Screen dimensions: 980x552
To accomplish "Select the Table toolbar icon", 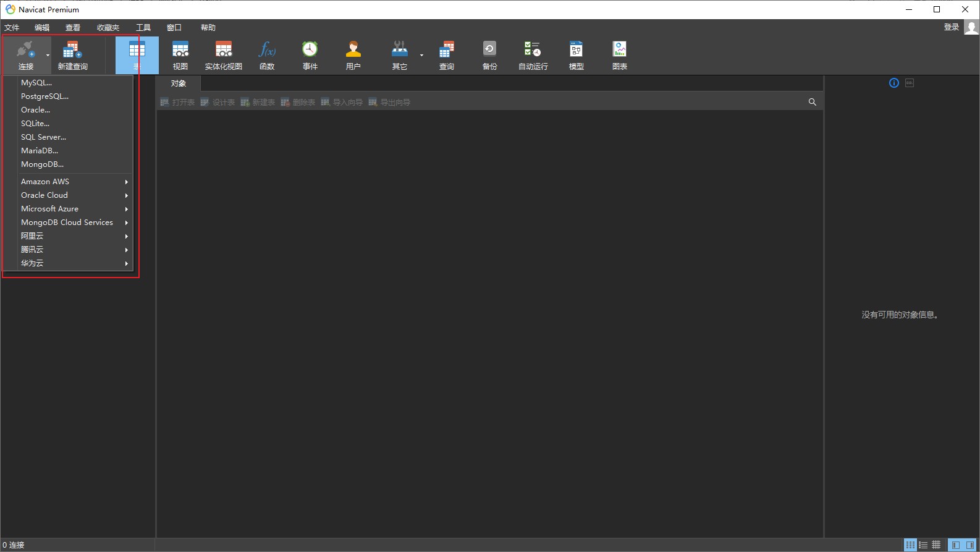I will pyautogui.click(x=137, y=55).
